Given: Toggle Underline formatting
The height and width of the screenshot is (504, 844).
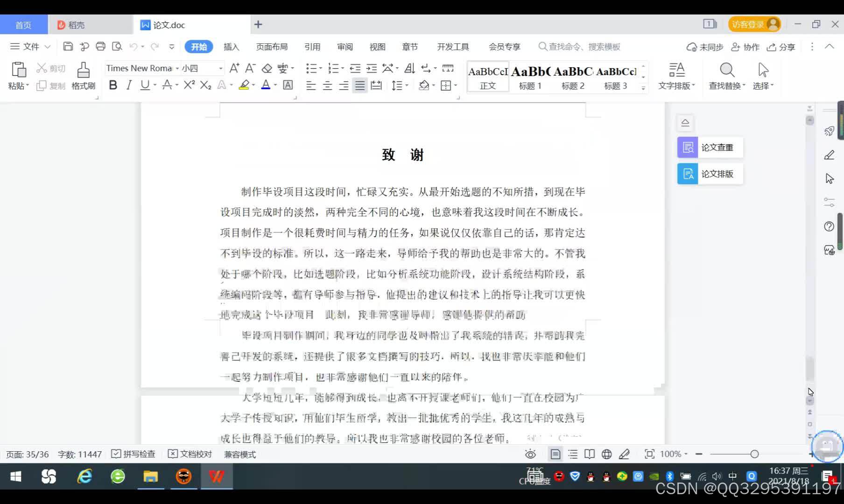Looking at the screenshot, I should click(x=145, y=85).
